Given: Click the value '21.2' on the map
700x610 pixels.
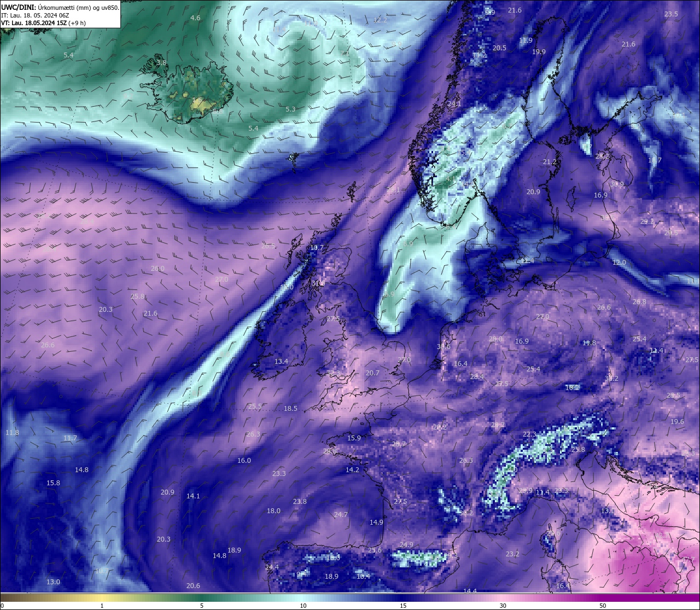Looking at the screenshot, I should [x=550, y=162].
